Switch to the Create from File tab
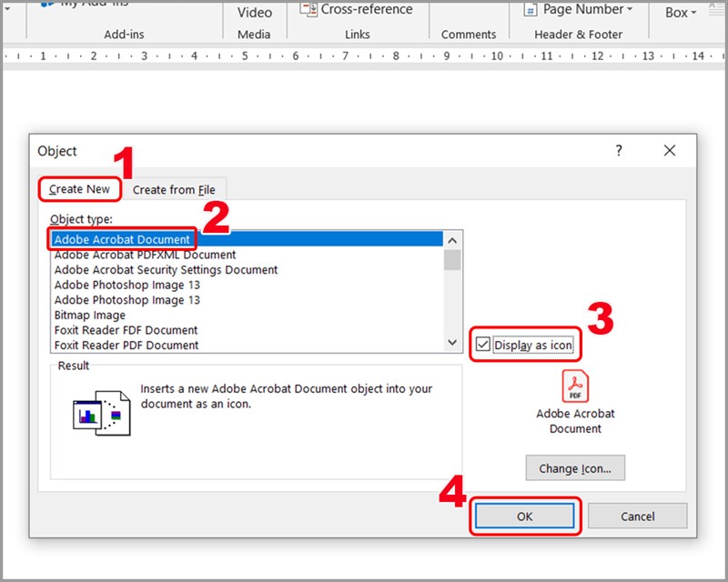The height and width of the screenshot is (582, 728). (x=174, y=190)
